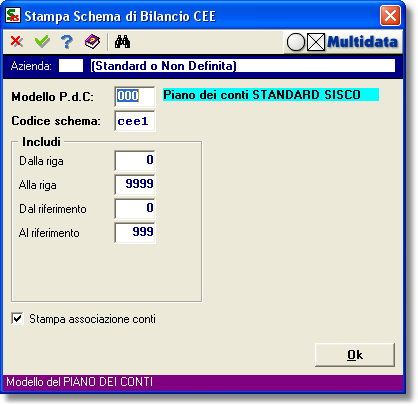The height and width of the screenshot is (406, 418).
Task: Click the Azienda code input box
Action: click(71, 66)
